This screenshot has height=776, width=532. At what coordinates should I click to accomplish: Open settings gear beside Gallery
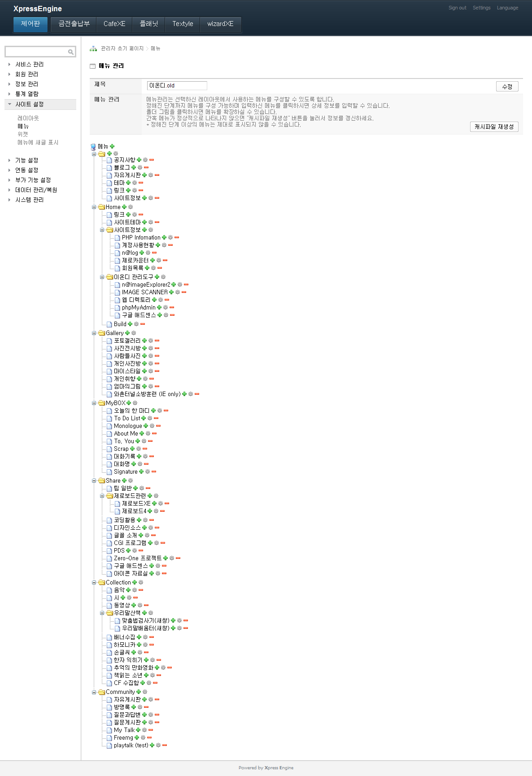(134, 333)
